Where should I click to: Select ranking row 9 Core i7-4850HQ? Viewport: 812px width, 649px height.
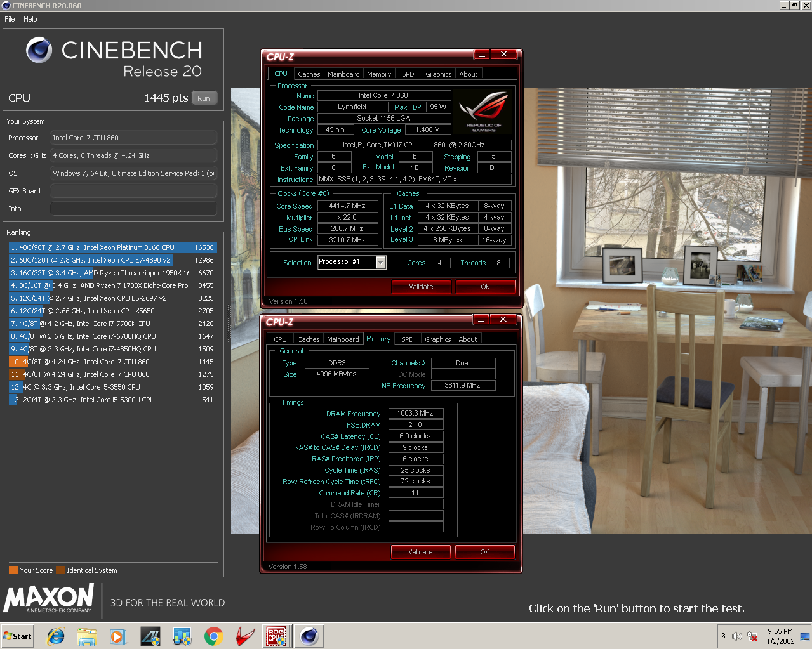[112, 349]
